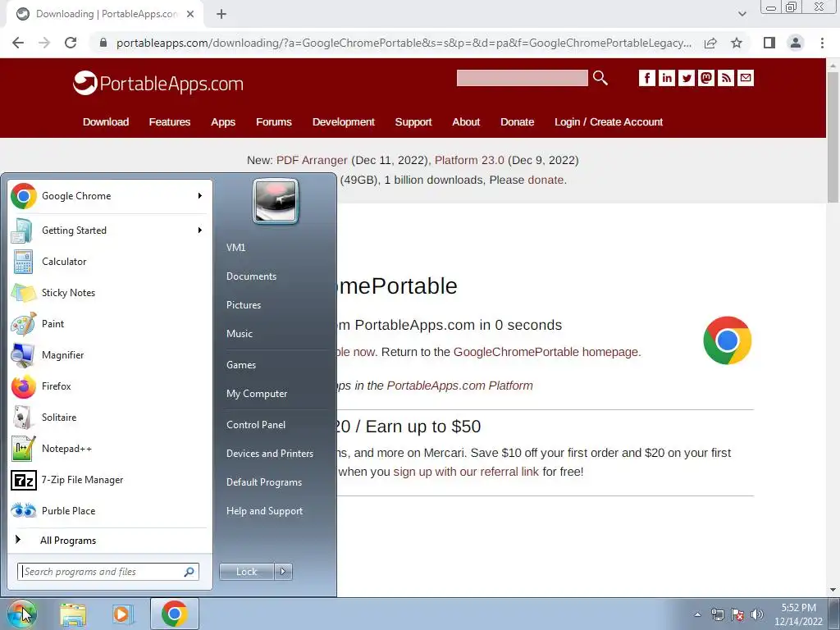The image size is (840, 630).
Task: Open Chrome three-dot menu
Action: (822, 43)
